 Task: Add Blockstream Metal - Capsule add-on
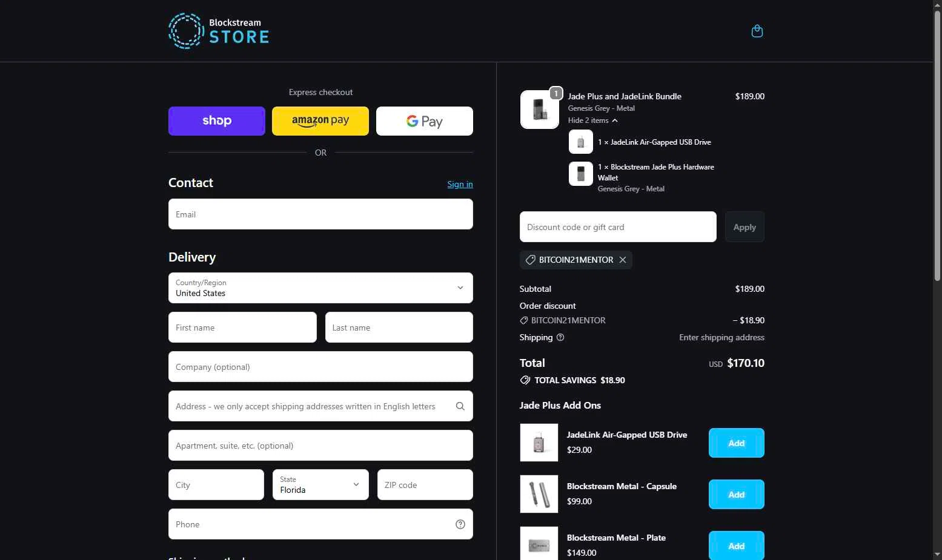pos(737,495)
